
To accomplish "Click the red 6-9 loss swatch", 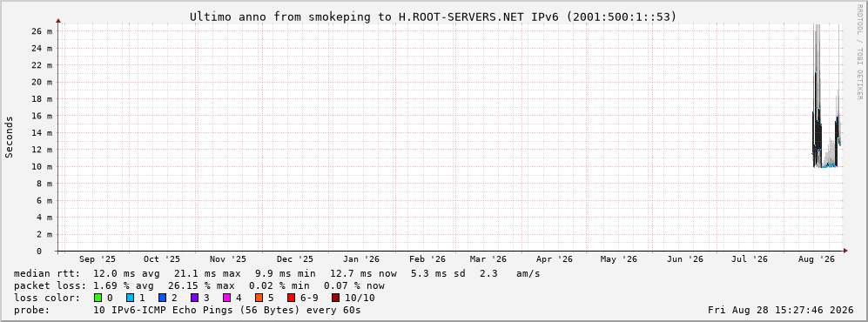I will click(291, 298).
